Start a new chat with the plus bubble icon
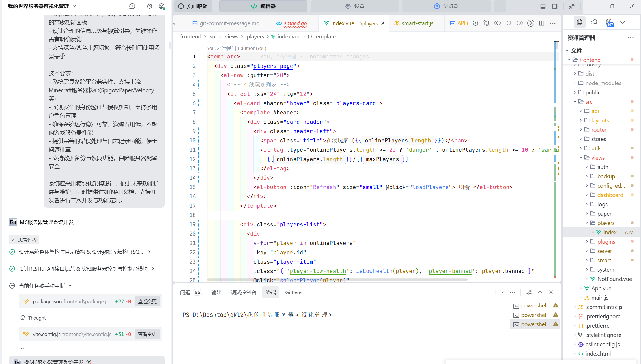 [132, 6]
